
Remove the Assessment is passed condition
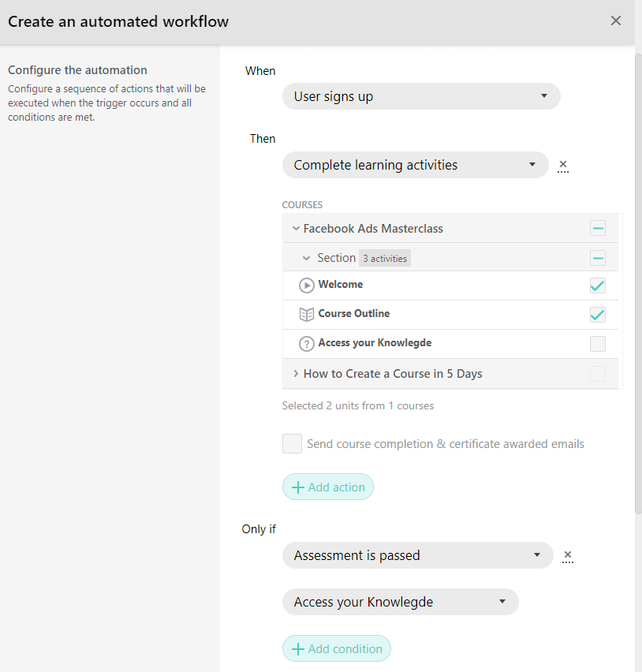[567, 556]
